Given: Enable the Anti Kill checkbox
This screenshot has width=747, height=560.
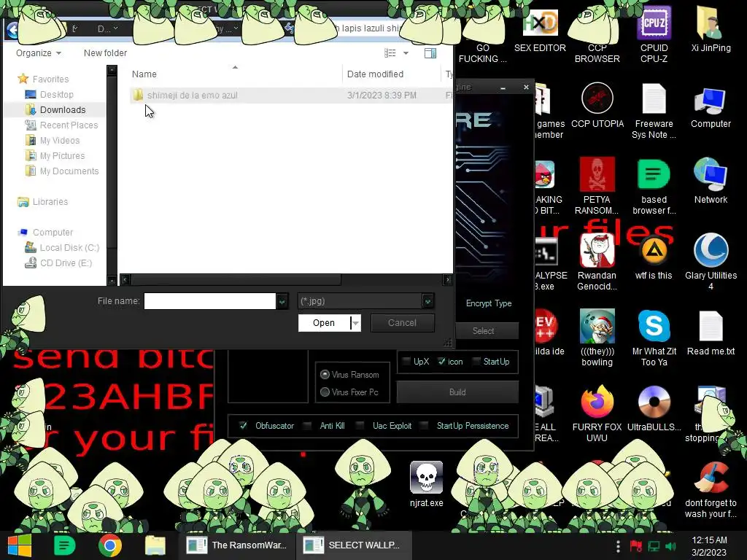Looking at the screenshot, I should click(308, 425).
